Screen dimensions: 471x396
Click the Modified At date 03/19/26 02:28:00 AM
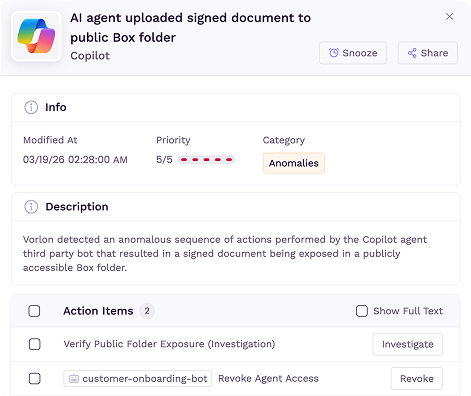pos(75,160)
